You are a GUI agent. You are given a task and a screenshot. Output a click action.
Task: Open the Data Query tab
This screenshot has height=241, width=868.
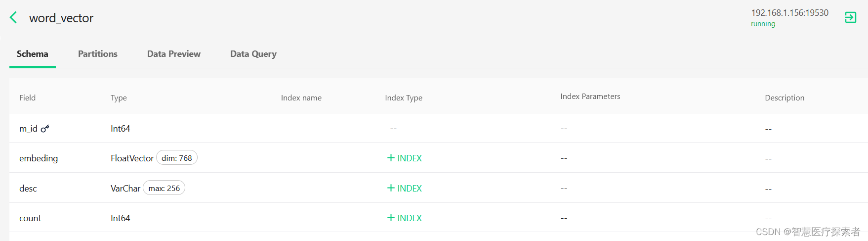[x=253, y=54]
